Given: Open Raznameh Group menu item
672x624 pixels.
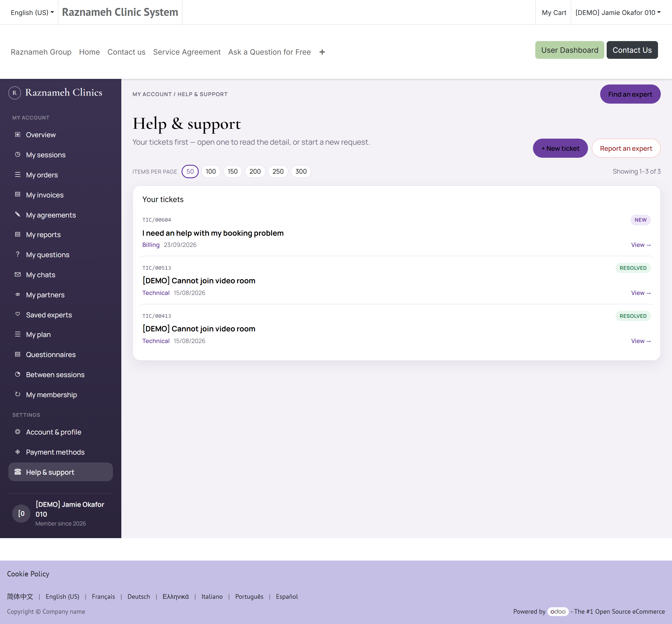Looking at the screenshot, I should pyautogui.click(x=41, y=52).
